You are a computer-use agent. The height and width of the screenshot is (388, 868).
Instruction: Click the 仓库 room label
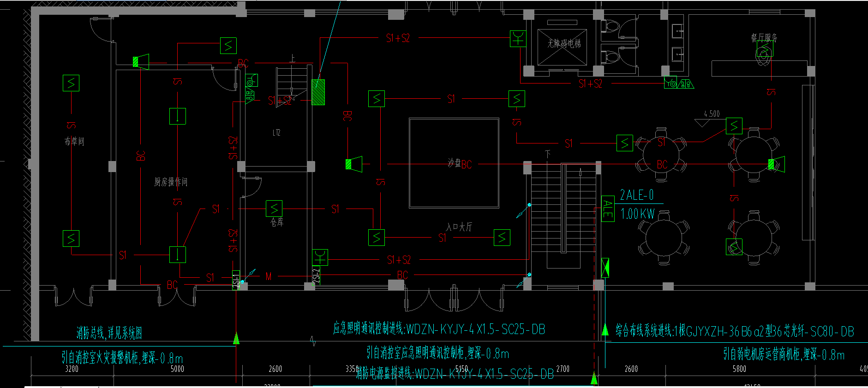(x=277, y=222)
